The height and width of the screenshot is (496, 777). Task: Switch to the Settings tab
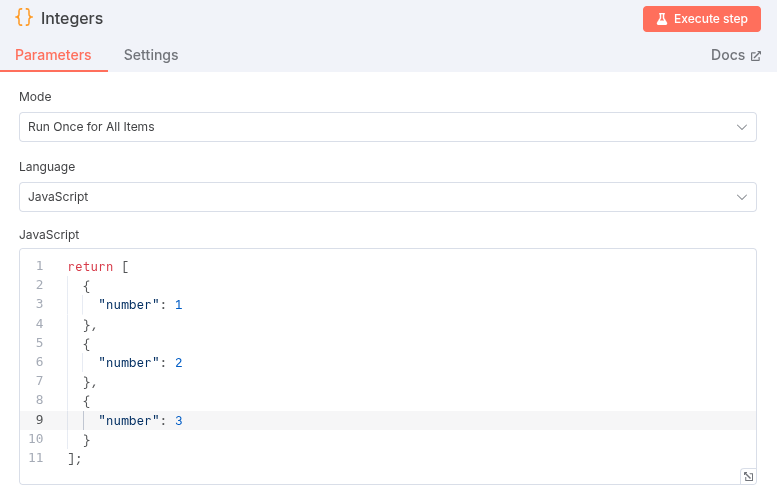(151, 55)
